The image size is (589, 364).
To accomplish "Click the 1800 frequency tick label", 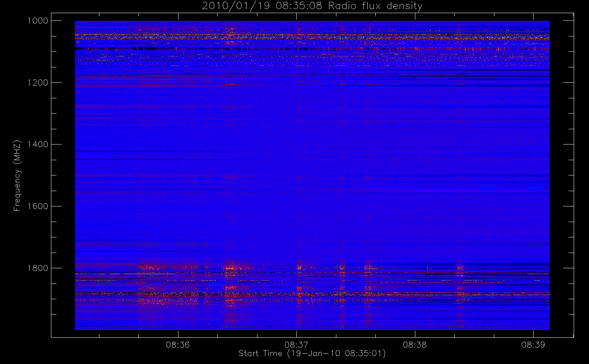I will (x=38, y=268).
